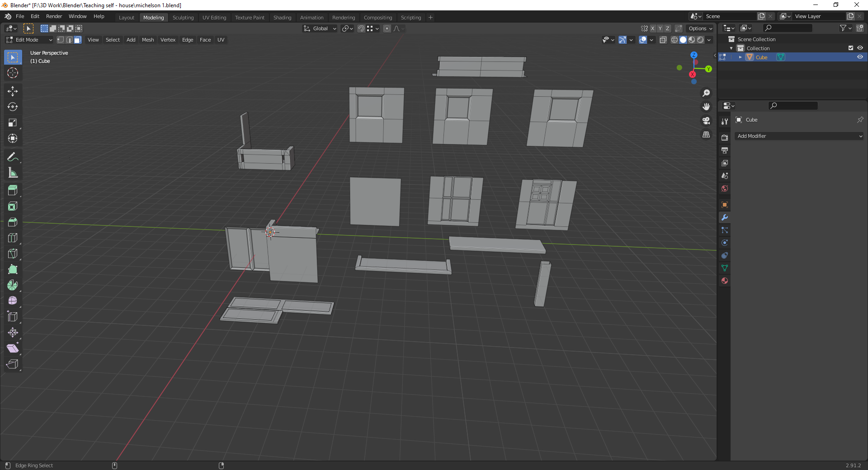Select the Move tool in toolbar
Image resolution: width=868 pixels, height=470 pixels.
point(13,91)
